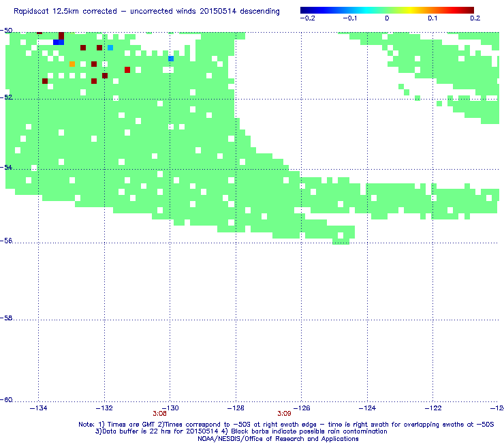Viewport: 504px width, 443px height.
Task: Click the '-128' longitude label
Action: pyautogui.click(x=236, y=408)
